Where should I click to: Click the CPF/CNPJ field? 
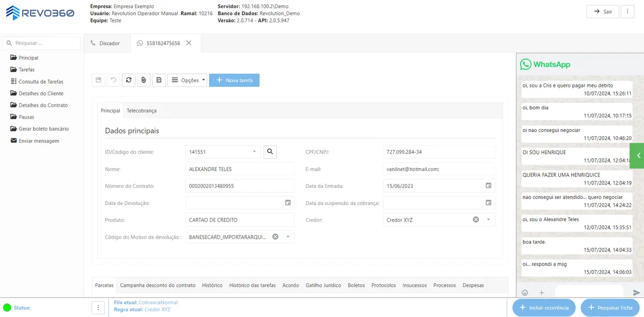[x=439, y=152]
